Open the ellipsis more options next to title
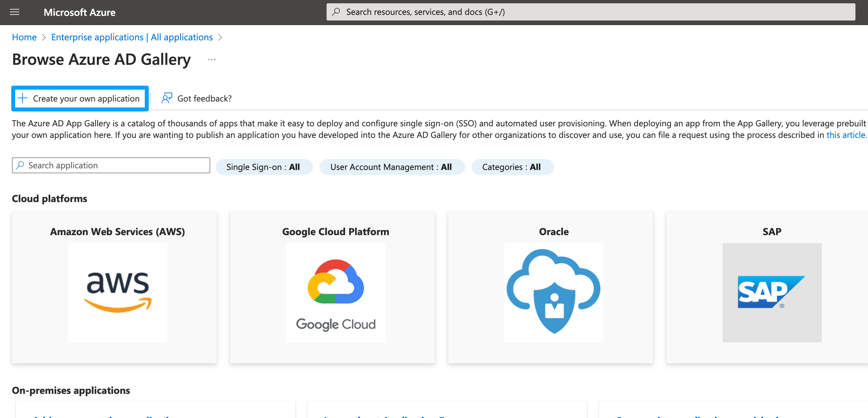Screen dimensions: 868x418 tap(212, 60)
